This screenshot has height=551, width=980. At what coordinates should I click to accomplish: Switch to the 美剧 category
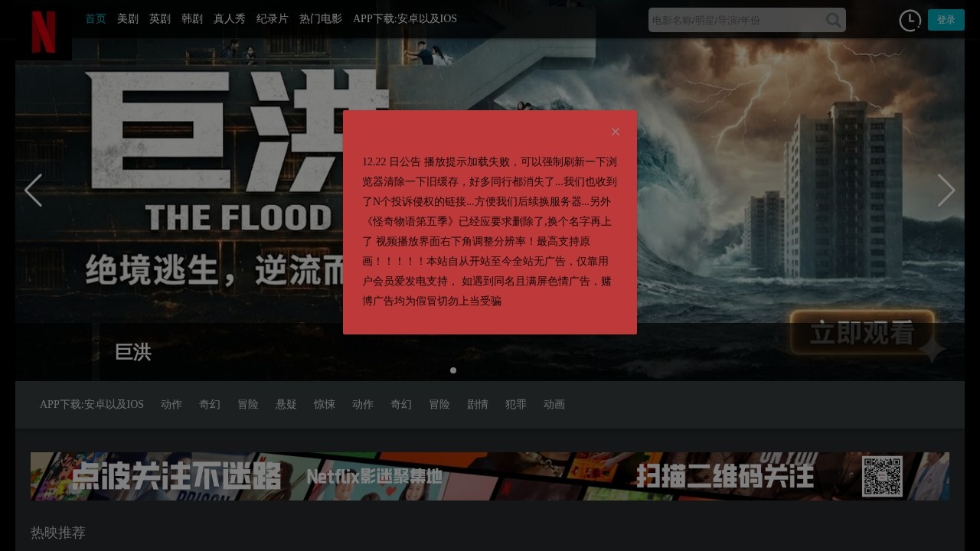pos(127,19)
